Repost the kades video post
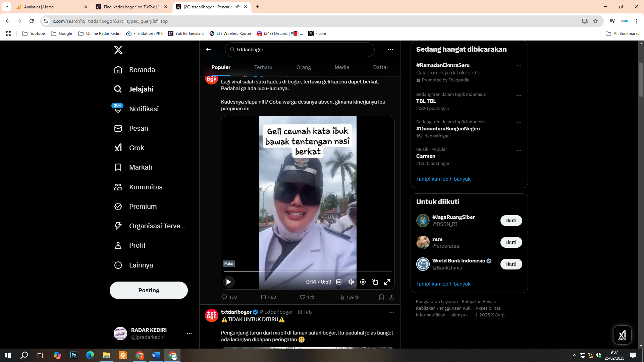 point(268,297)
